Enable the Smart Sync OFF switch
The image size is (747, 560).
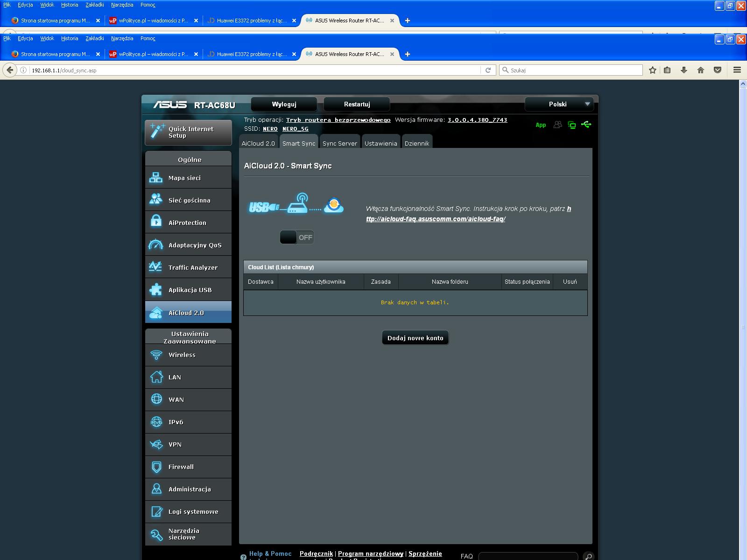[297, 238]
